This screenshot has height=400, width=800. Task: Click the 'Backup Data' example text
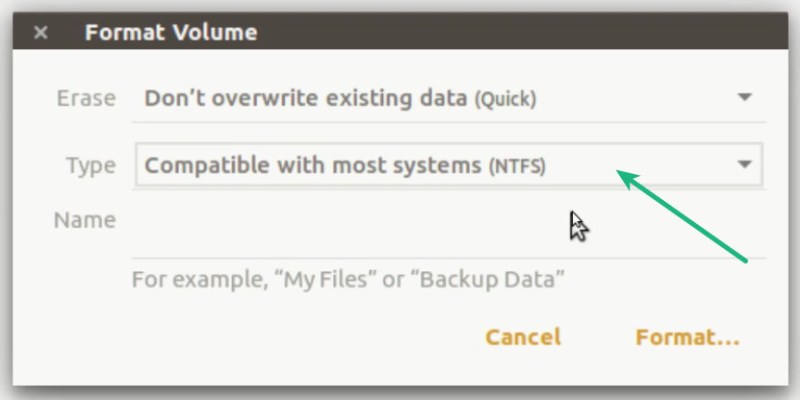tap(490, 277)
